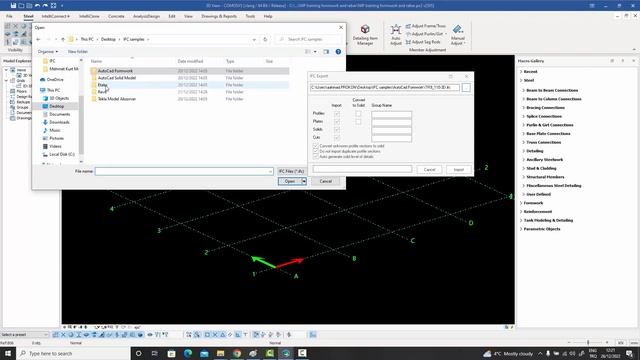Click the File name input field

pyautogui.click(x=184, y=171)
